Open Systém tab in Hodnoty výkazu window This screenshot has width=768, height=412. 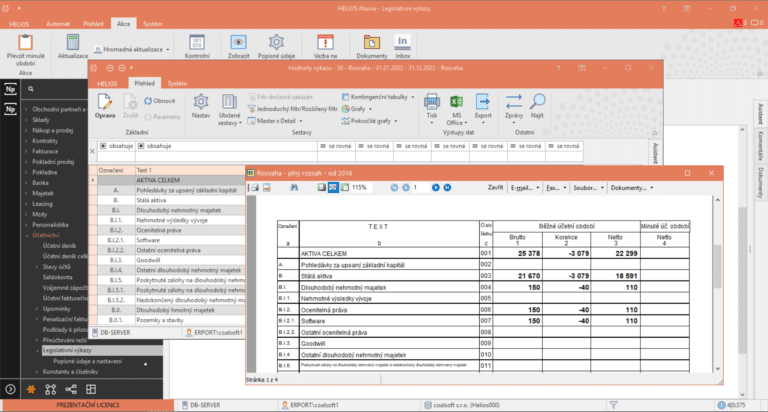[x=177, y=83]
